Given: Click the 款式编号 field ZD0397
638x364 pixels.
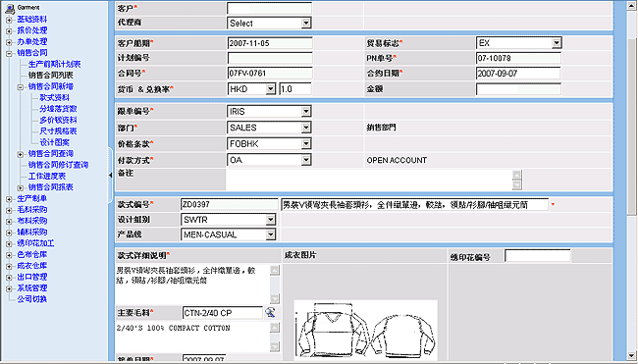Looking at the screenshot, I should pyautogui.click(x=229, y=205).
